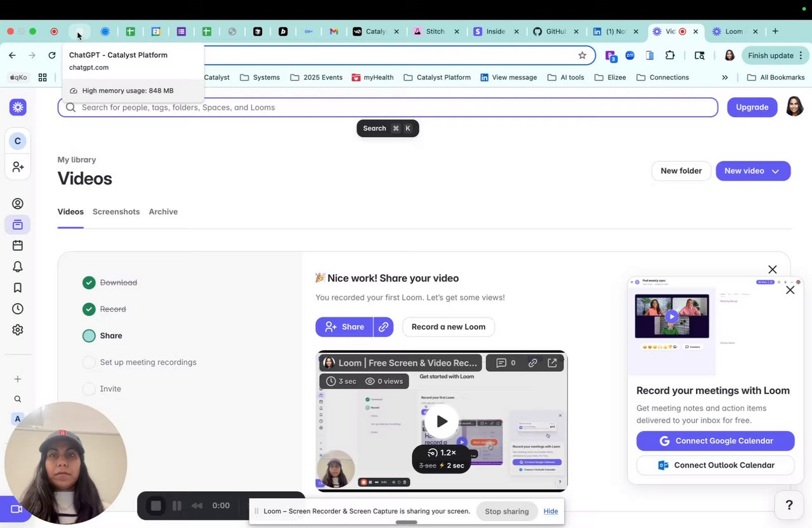This screenshot has height=528, width=812.
Task: Click the help question mark button
Action: point(789,505)
